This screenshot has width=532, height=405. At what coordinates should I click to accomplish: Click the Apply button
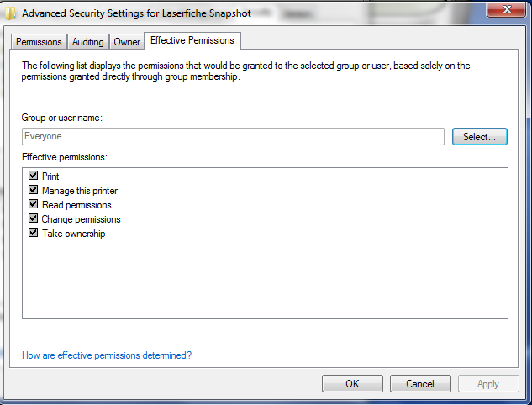point(488,383)
